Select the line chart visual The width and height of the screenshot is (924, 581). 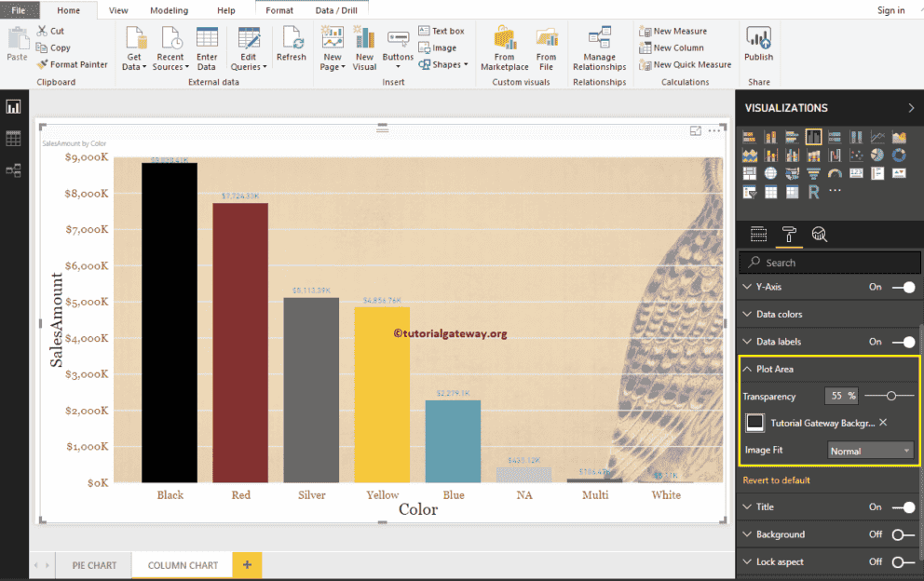[877, 137]
